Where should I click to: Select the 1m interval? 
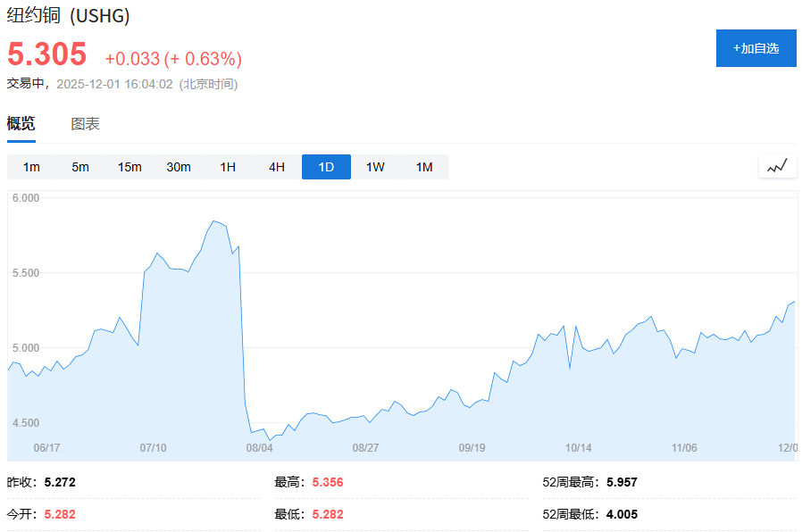(31, 167)
